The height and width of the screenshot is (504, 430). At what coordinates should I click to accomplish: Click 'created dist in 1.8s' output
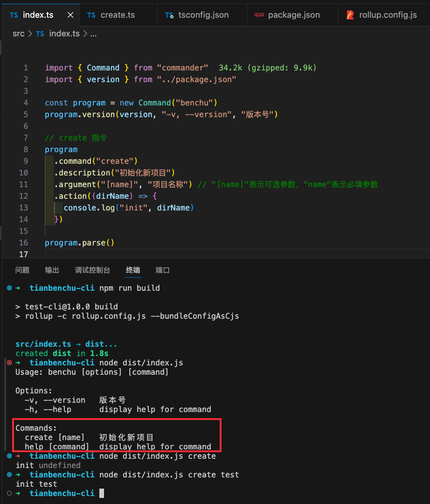(62, 353)
